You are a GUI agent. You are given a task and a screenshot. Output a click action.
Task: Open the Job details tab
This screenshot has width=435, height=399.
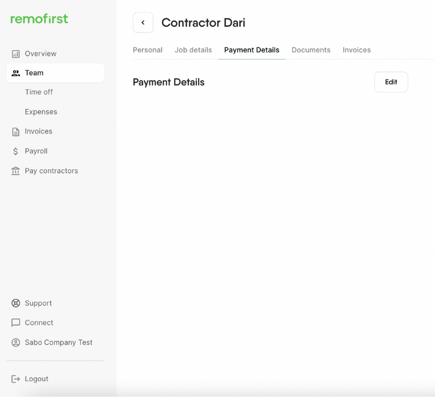click(x=193, y=50)
